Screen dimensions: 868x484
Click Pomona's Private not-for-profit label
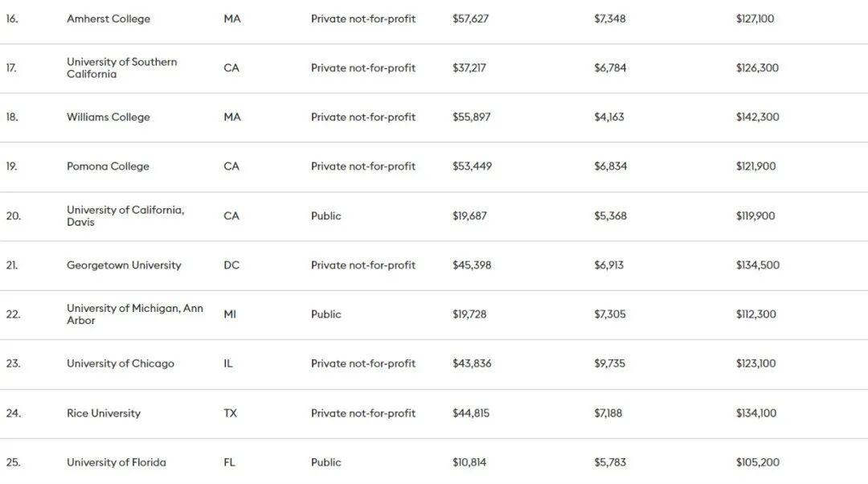coord(363,166)
